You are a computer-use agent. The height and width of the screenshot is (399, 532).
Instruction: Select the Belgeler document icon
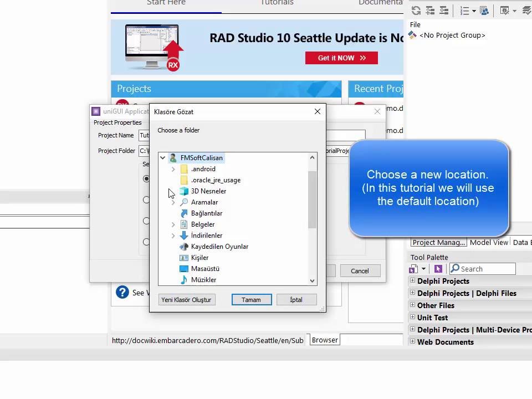tap(184, 224)
